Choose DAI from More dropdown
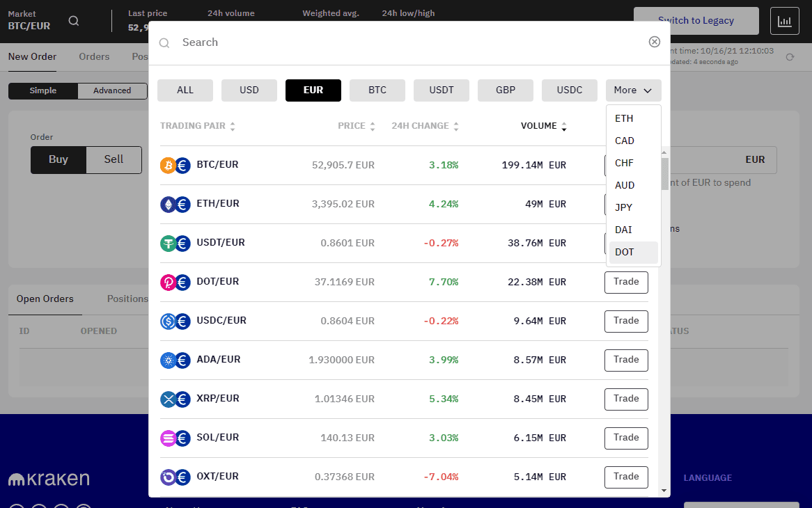The width and height of the screenshot is (812, 508). tap(633, 230)
